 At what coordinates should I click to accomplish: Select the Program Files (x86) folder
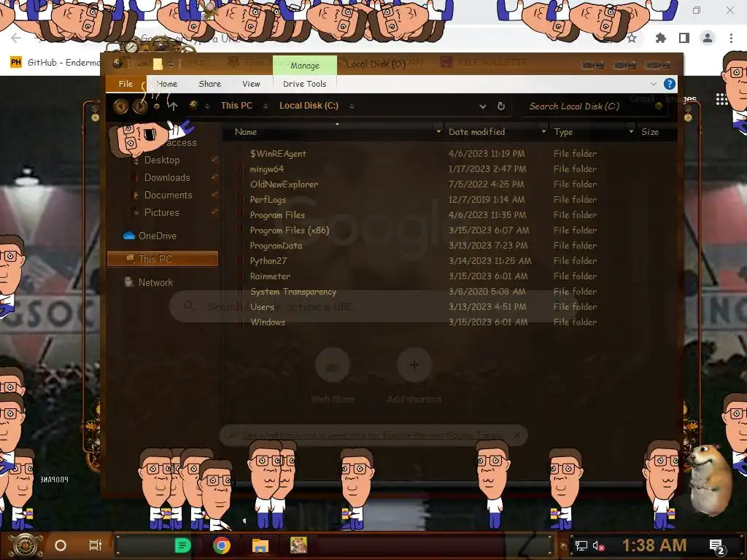click(290, 230)
